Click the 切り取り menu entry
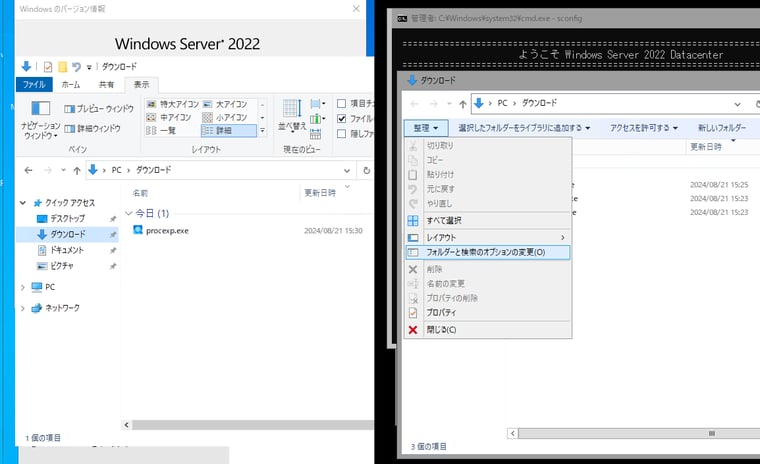The width and height of the screenshot is (760, 464). [x=488, y=145]
